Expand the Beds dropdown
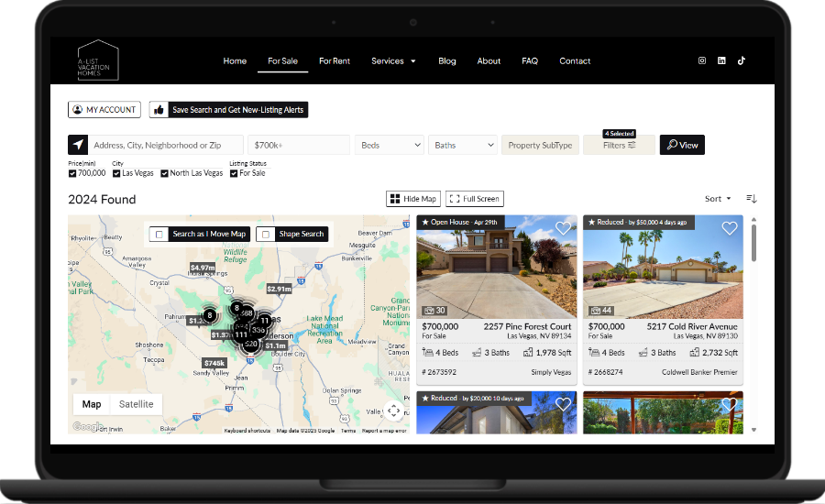 pyautogui.click(x=390, y=145)
